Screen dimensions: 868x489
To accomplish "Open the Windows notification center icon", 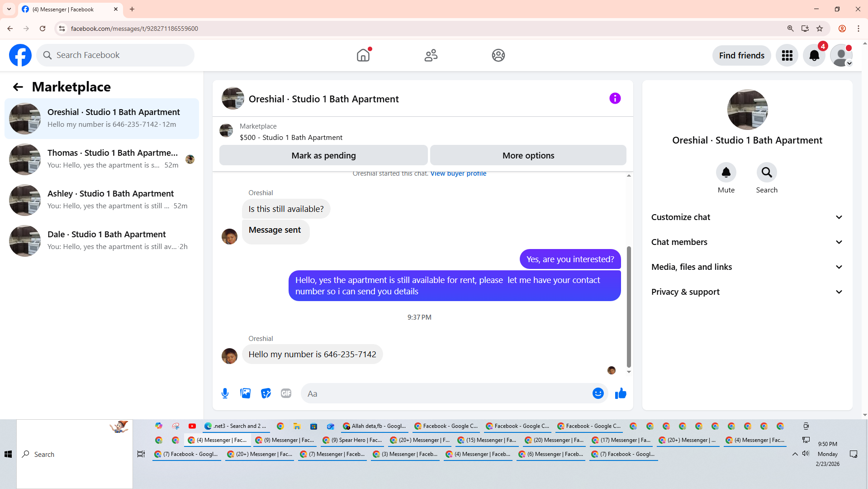I will pos(854,454).
